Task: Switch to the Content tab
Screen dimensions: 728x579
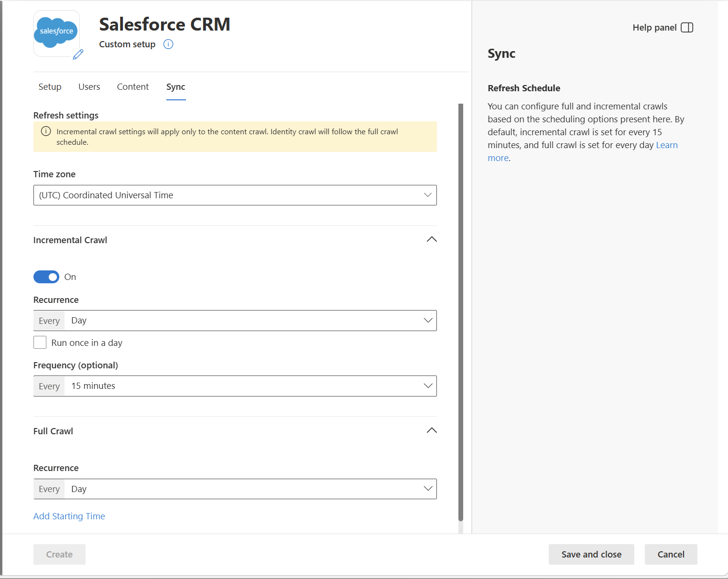Action: tap(133, 87)
